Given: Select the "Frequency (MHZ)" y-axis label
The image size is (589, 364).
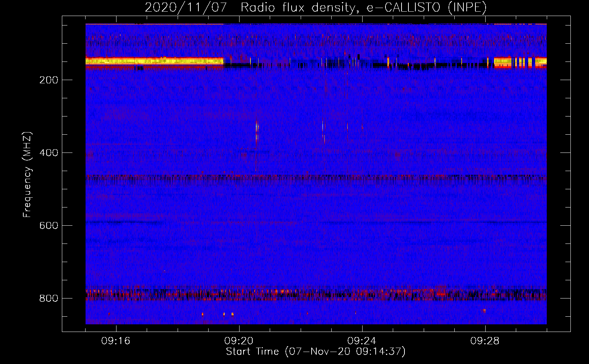Looking at the screenshot, I should [x=27, y=175].
